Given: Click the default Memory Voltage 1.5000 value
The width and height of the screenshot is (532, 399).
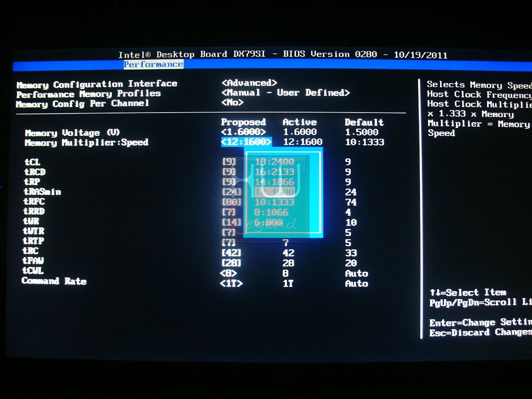Looking at the screenshot, I should tap(362, 132).
